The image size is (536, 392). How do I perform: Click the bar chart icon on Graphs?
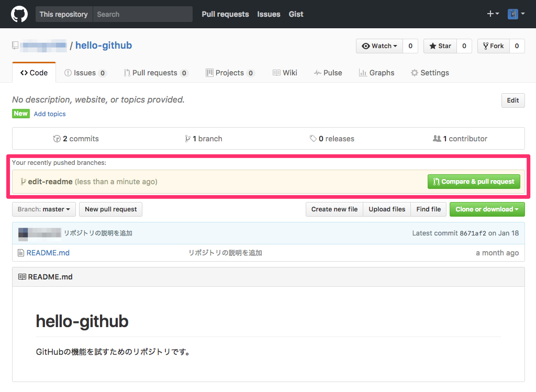362,73
